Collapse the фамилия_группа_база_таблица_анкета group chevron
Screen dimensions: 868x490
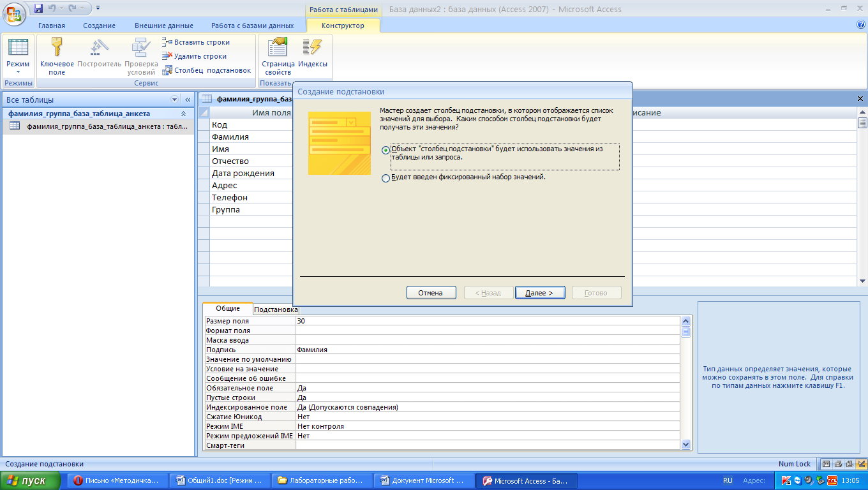(184, 114)
